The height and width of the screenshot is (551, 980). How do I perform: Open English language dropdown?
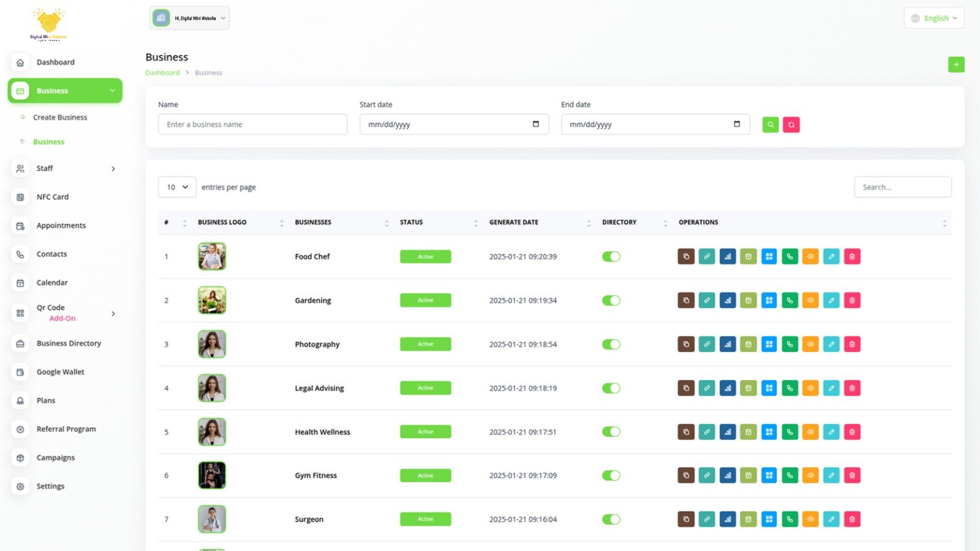click(x=934, y=18)
